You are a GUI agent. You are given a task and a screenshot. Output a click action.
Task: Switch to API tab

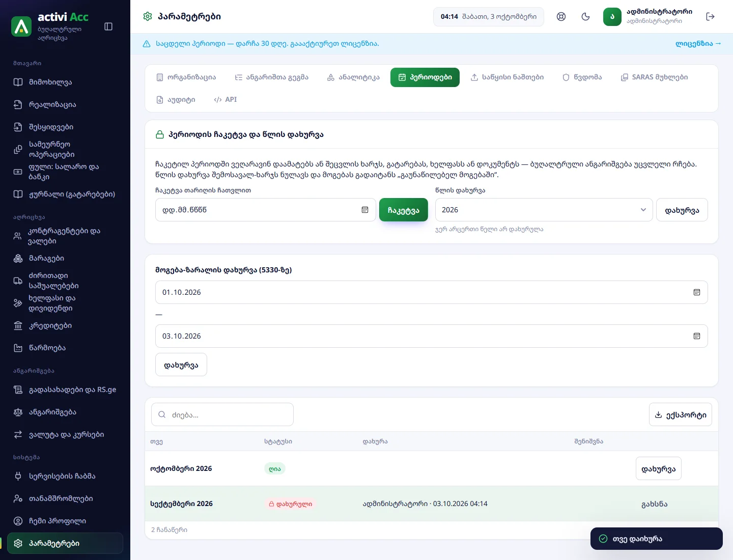pos(225,100)
